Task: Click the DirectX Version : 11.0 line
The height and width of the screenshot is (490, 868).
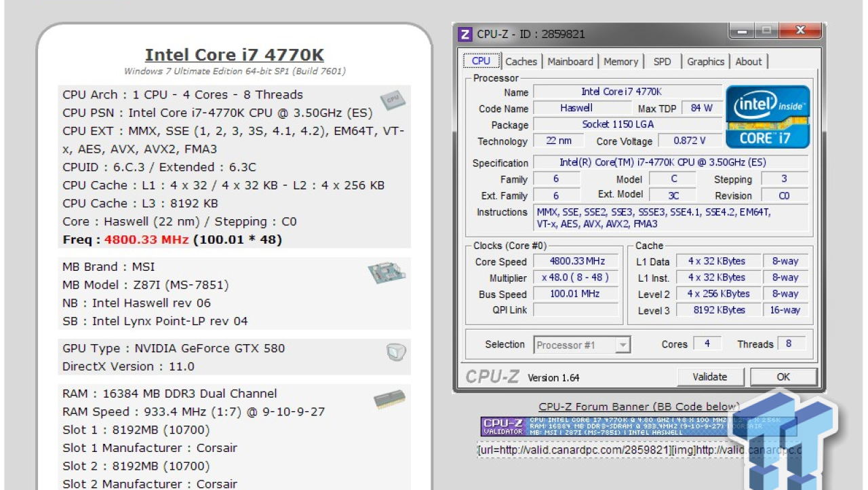Action: 129,366
